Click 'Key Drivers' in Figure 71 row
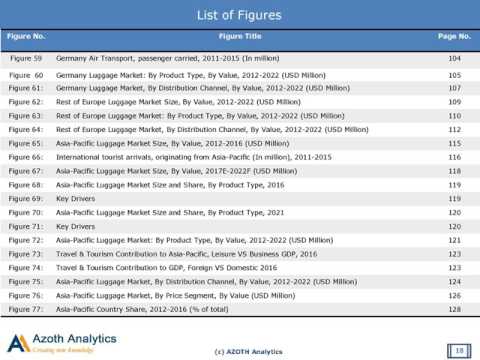The image size is (480, 360). [x=75, y=227]
